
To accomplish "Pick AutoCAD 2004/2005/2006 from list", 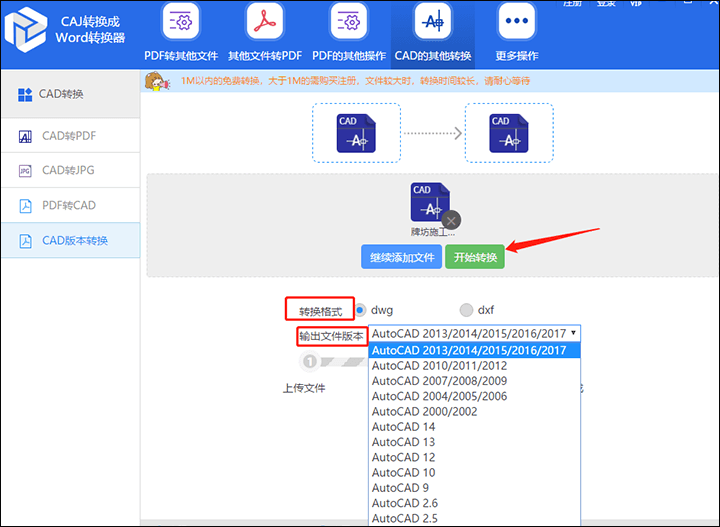I will pyautogui.click(x=474, y=396).
